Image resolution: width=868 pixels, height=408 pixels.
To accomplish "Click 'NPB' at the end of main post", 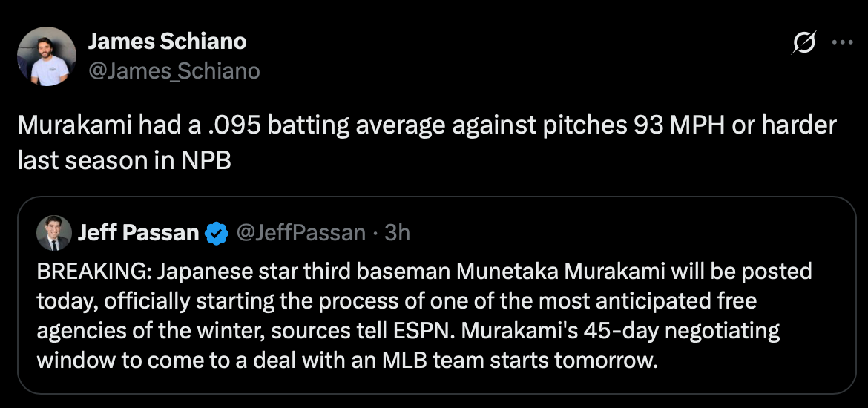I will (207, 159).
